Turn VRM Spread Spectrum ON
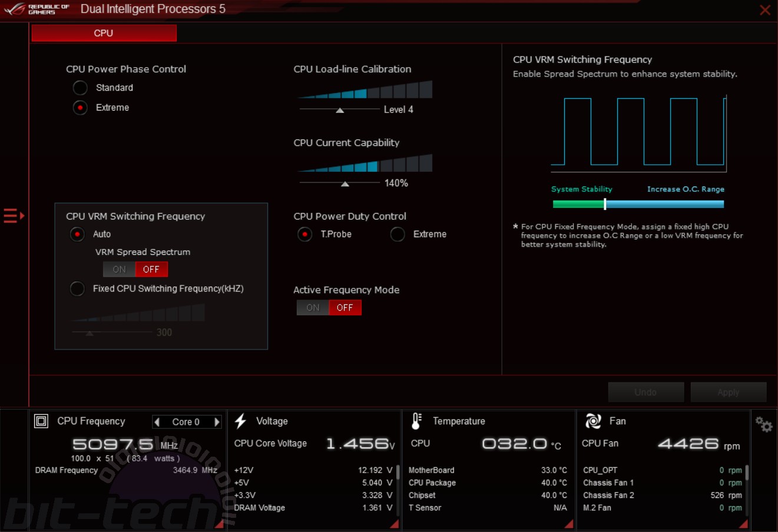The image size is (778, 532). [x=119, y=269]
